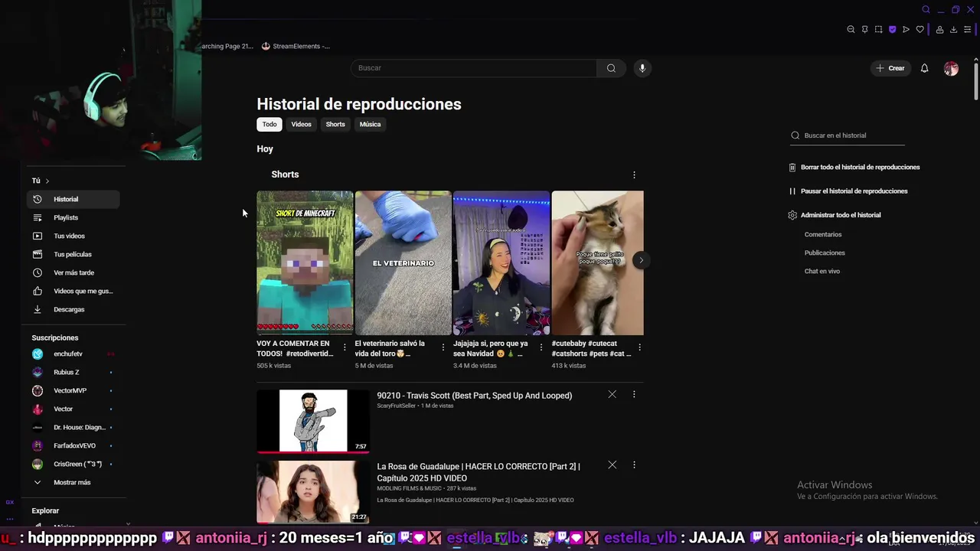The image size is (980, 551).
Task: Open options menu for La Rosa de Guadalupe video
Action: tap(634, 465)
